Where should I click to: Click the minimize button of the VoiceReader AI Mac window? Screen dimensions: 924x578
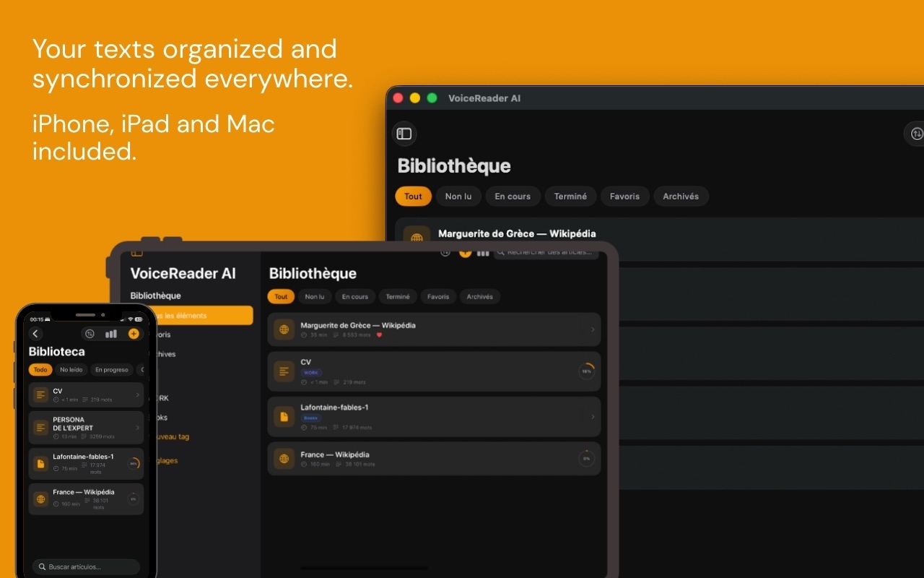point(415,98)
